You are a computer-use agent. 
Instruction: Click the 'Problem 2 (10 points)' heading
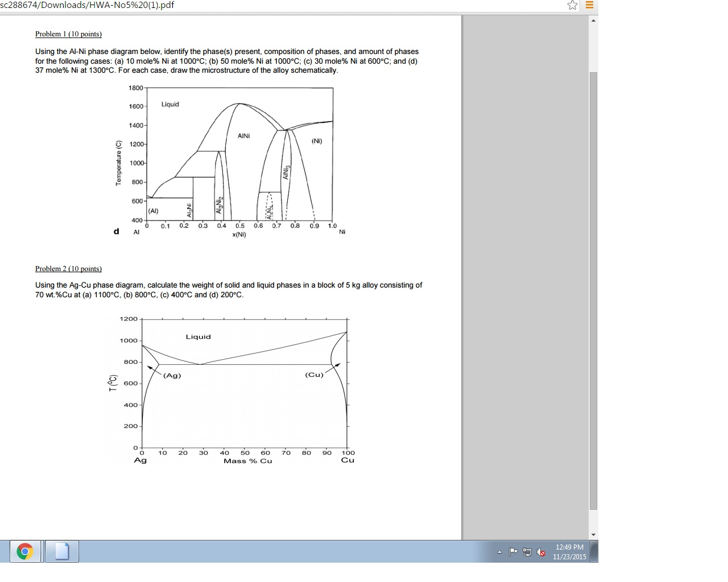coord(68,269)
